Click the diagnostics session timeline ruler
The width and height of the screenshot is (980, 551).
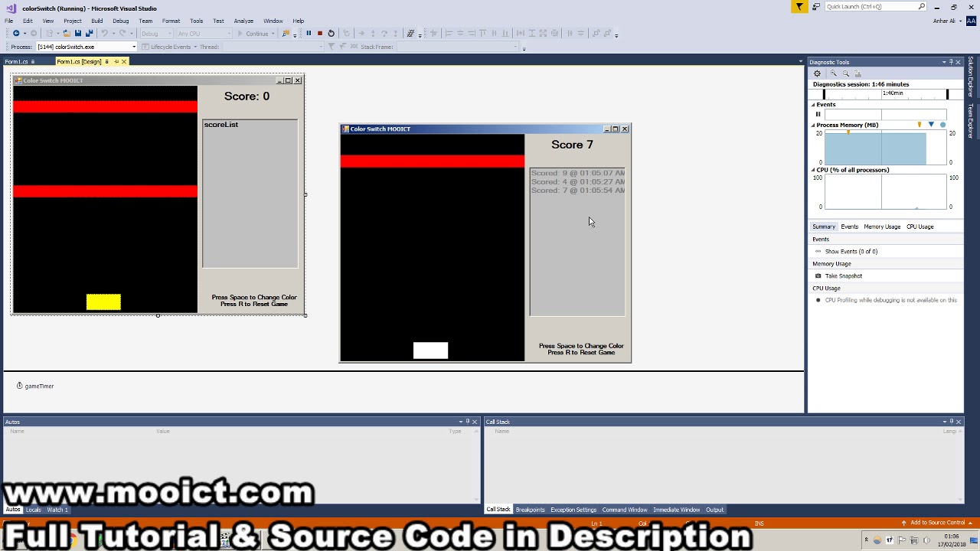pos(886,94)
